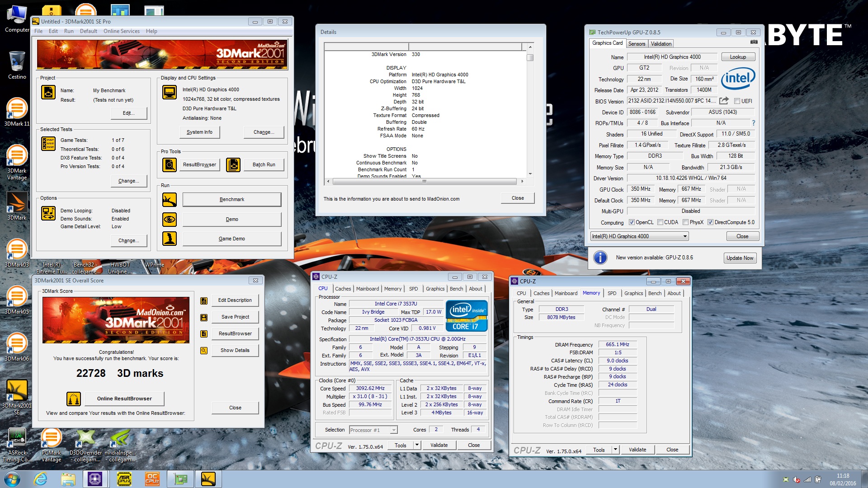Expand Tools dropdown arrow in CPU tab window
Viewport: 868px width, 488px height.
click(417, 445)
